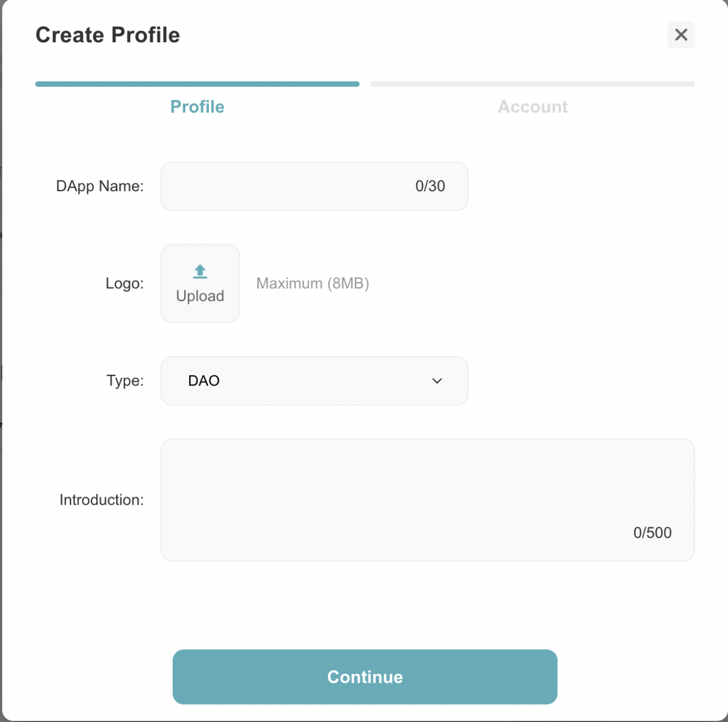
Task: Click the word Upload in the logo box
Action: (x=200, y=296)
